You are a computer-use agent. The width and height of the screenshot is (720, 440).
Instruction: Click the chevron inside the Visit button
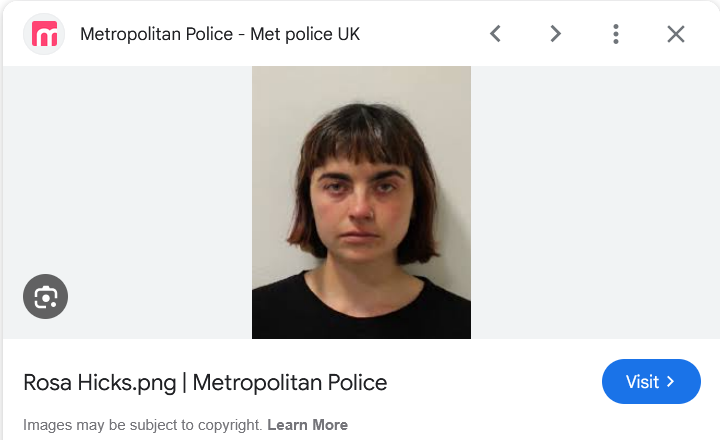tap(671, 382)
